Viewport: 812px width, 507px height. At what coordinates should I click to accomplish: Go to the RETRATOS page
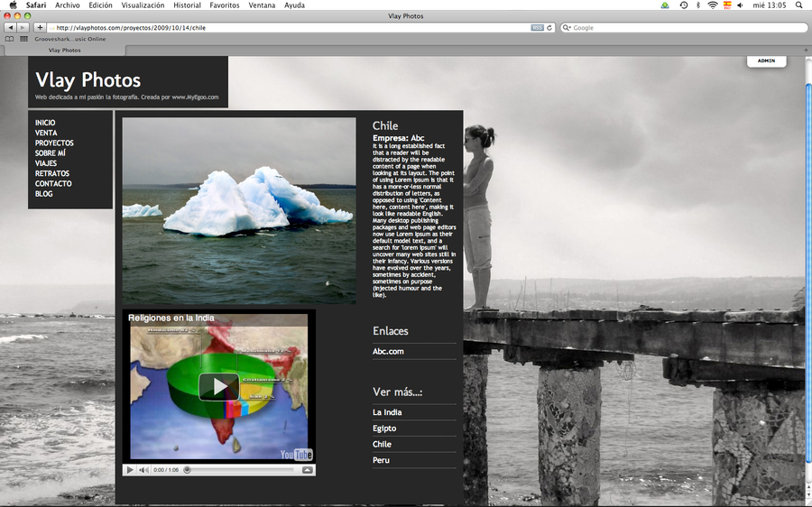[52, 173]
